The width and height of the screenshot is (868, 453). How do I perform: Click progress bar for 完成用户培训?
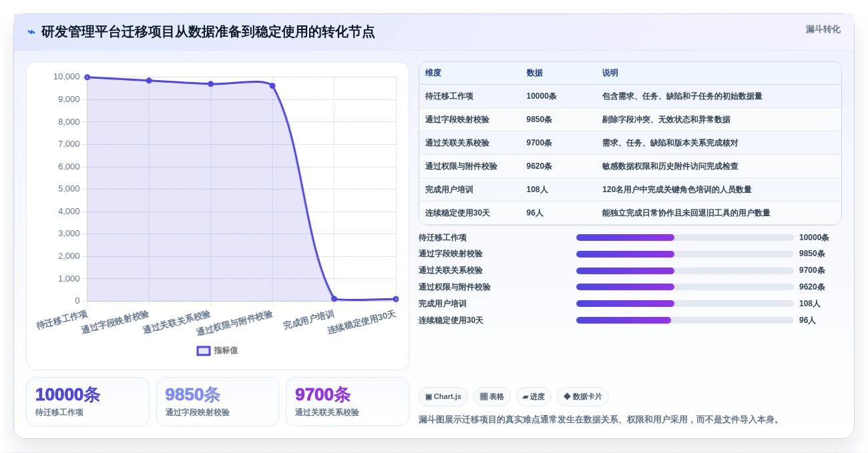coord(685,304)
